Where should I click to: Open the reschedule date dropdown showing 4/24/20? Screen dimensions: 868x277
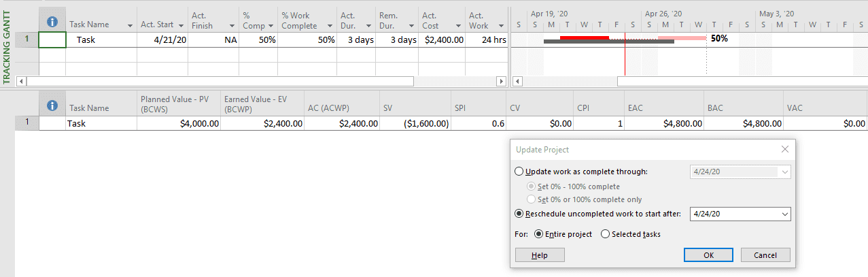[785, 214]
